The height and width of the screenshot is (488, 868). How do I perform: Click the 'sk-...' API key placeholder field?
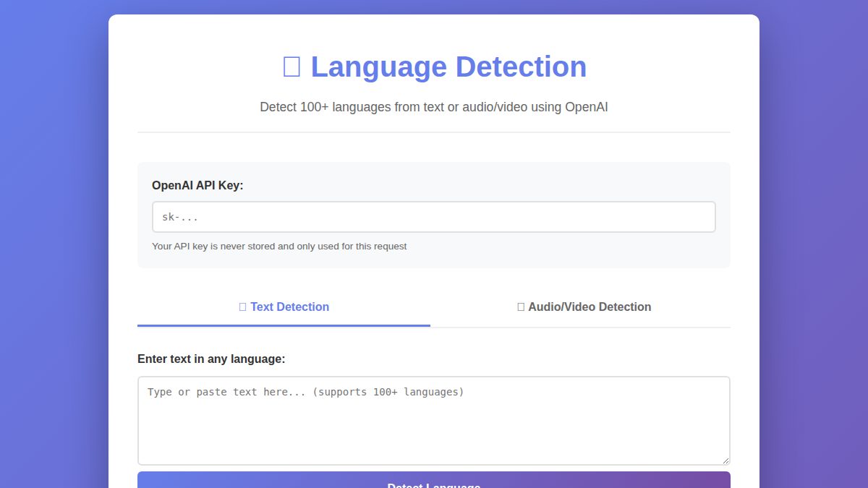coord(434,216)
